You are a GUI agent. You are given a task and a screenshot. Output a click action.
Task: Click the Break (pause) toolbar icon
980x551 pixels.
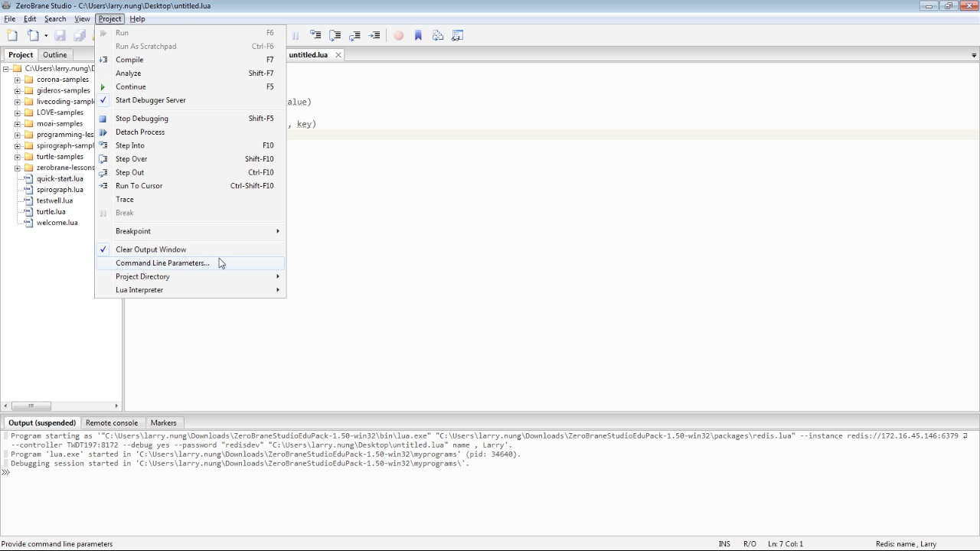click(x=296, y=35)
